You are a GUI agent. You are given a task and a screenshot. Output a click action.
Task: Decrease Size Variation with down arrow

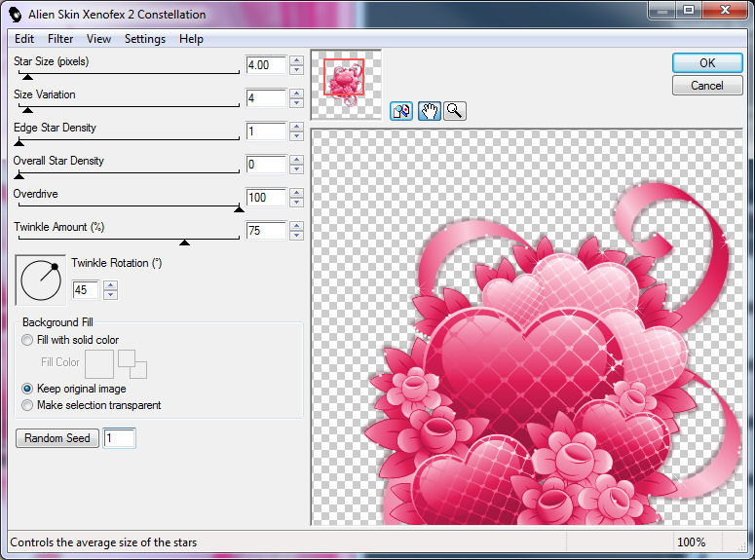(x=296, y=103)
